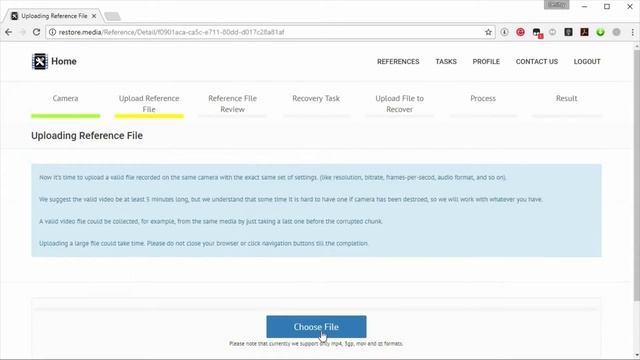Screen dimensions: 640x360
Task: Minimize the browser window
Action: coord(584,7)
